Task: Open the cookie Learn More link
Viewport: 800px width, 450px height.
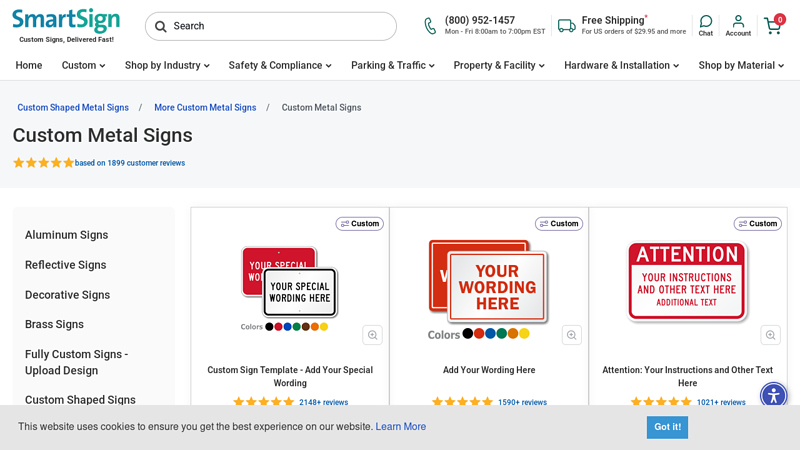Action: coord(400,427)
